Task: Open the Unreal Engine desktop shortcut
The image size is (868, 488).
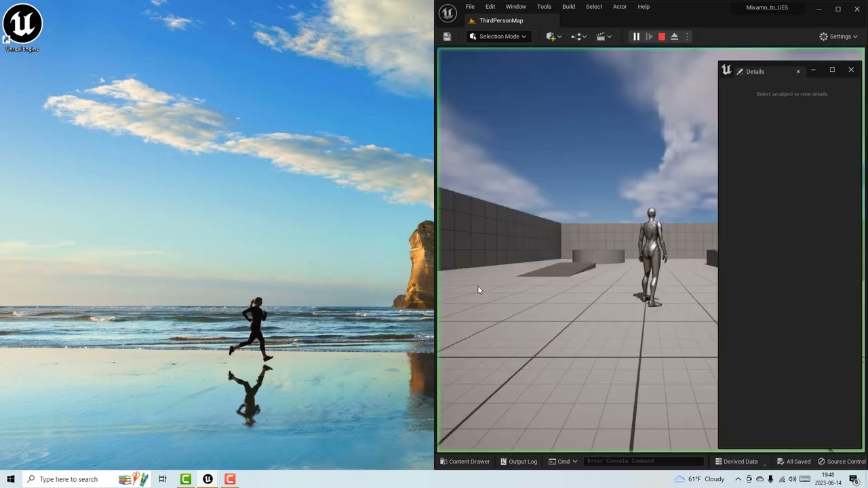Action: coord(22,28)
